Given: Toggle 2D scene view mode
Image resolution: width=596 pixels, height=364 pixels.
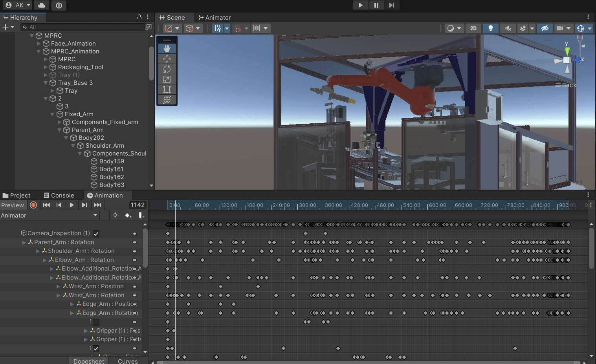Looking at the screenshot, I should coord(473,28).
